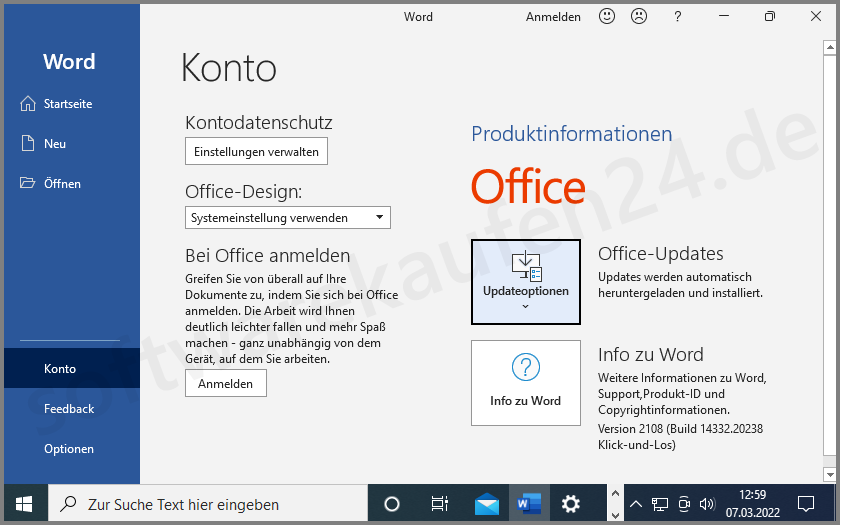Open help with the question mark icon

[677, 17]
